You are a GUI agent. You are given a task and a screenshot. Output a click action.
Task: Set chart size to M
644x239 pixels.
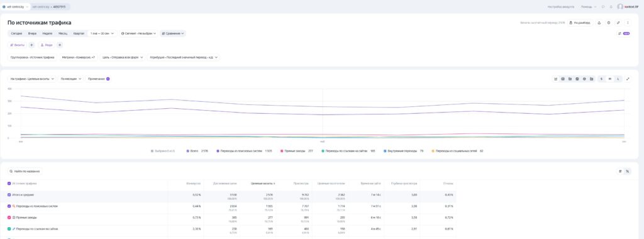coord(610,79)
